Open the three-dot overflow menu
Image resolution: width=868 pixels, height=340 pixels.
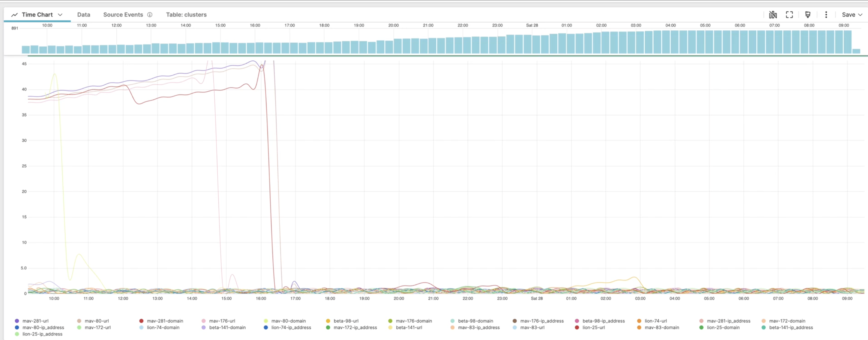(x=826, y=14)
